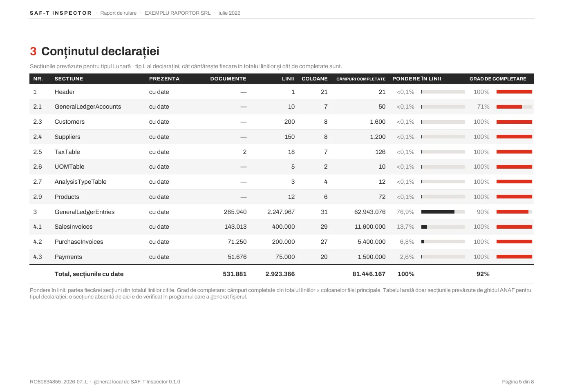
Task: Click the total 531.881 documents value
Action: click(x=235, y=274)
